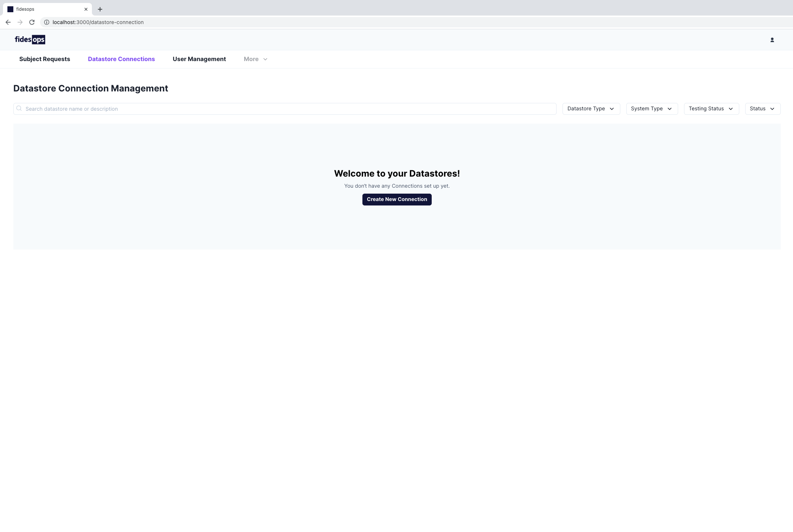Click the fidesops logo
Viewport: 793px width, 532px height.
(30, 40)
